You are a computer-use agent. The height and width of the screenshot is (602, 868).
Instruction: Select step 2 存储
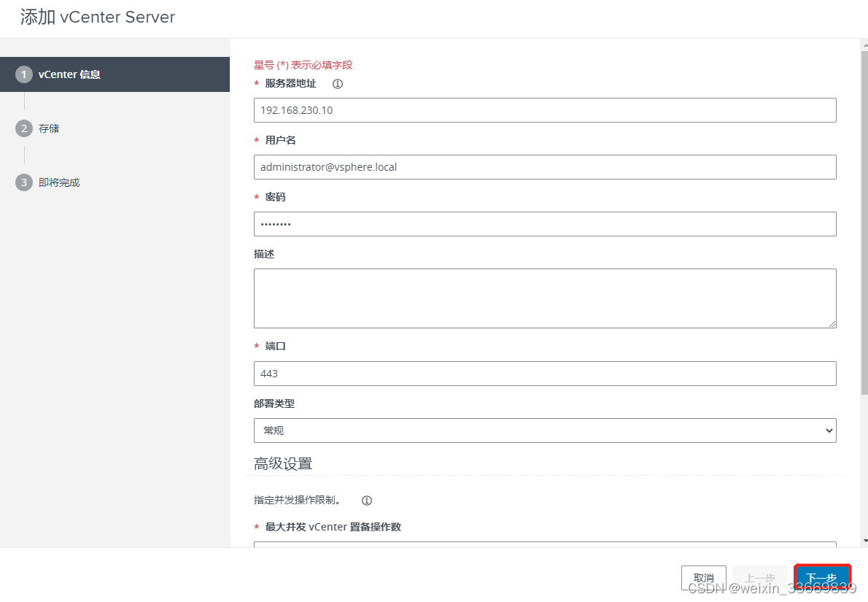click(38, 128)
